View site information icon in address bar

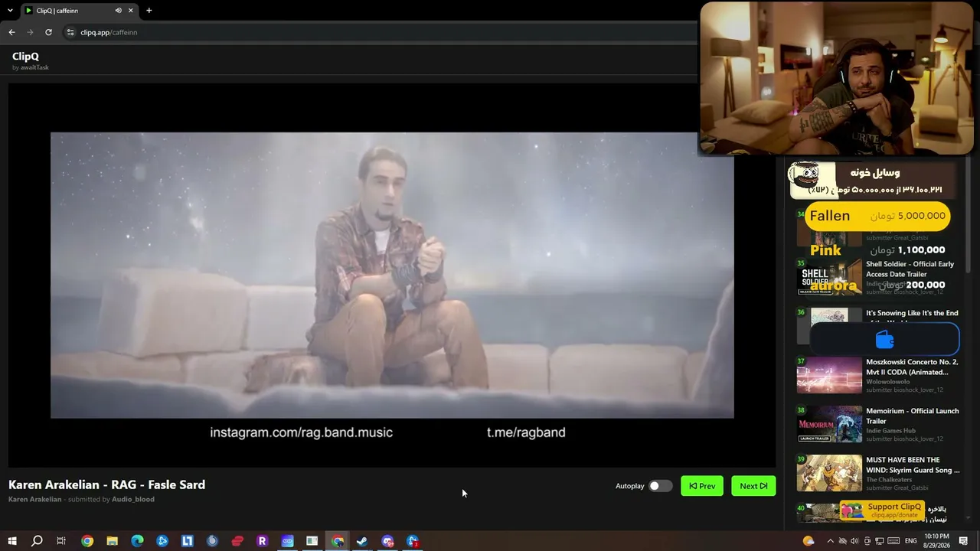click(x=70, y=32)
